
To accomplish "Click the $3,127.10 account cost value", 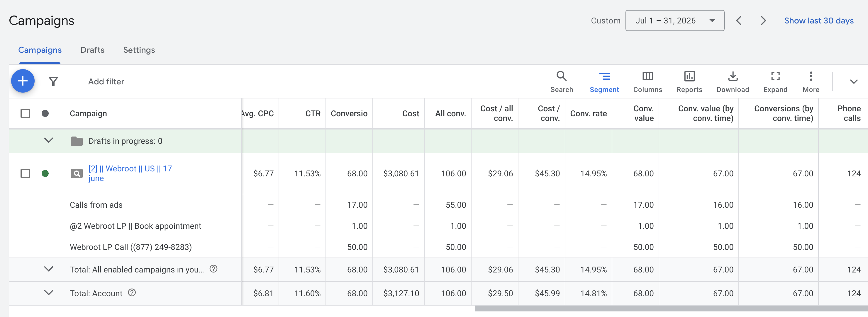I will click(x=401, y=294).
